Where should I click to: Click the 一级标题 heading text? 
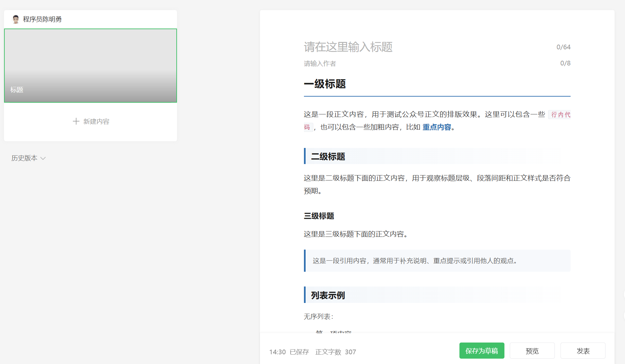pyautogui.click(x=325, y=84)
